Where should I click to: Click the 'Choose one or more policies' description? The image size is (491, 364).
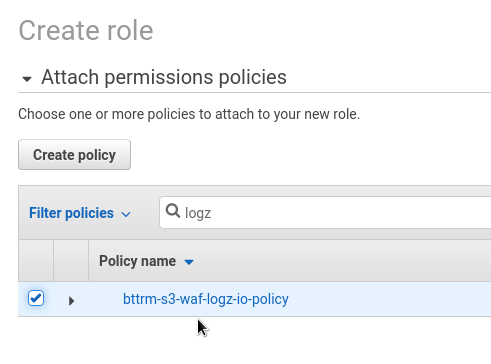point(189,114)
